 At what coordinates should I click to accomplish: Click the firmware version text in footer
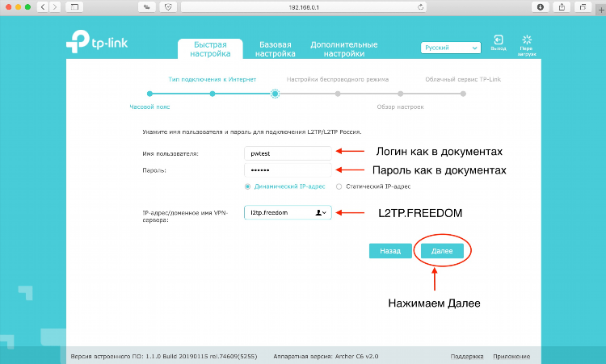coord(164,356)
